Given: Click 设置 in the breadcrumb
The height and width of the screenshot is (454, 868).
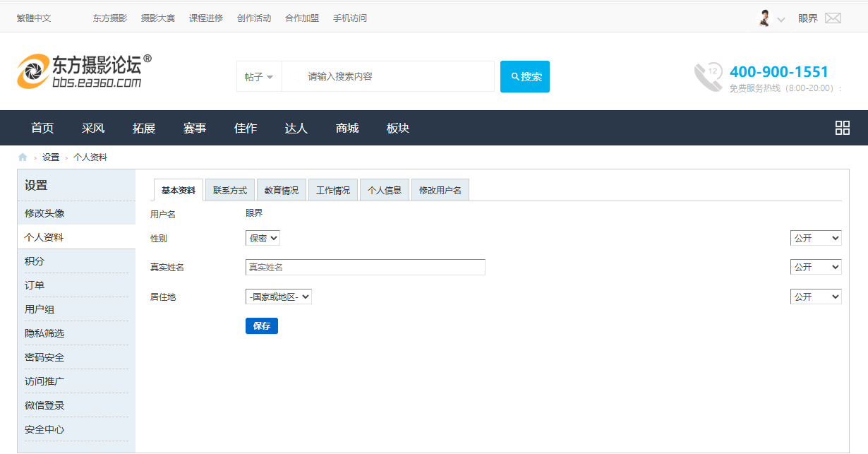Looking at the screenshot, I should (51, 157).
